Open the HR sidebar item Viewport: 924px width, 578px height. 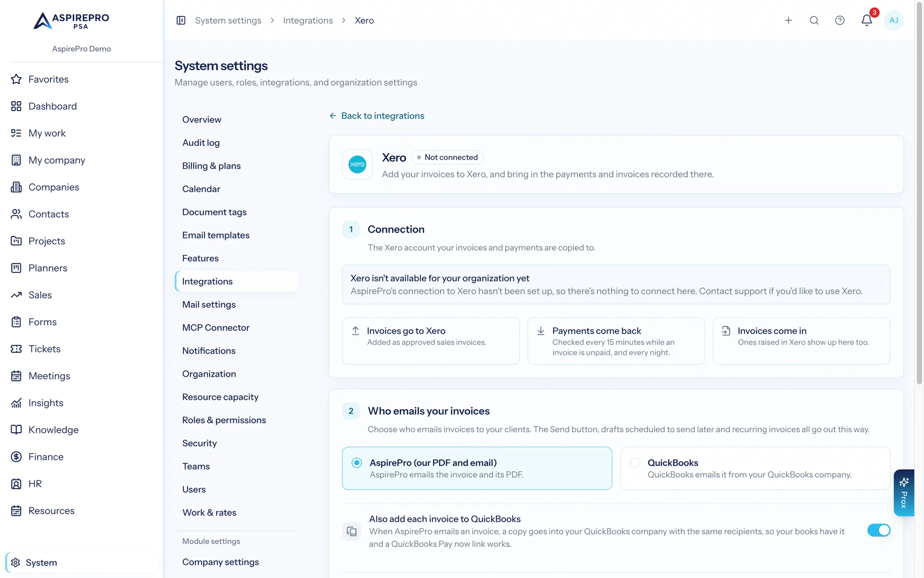point(82,484)
